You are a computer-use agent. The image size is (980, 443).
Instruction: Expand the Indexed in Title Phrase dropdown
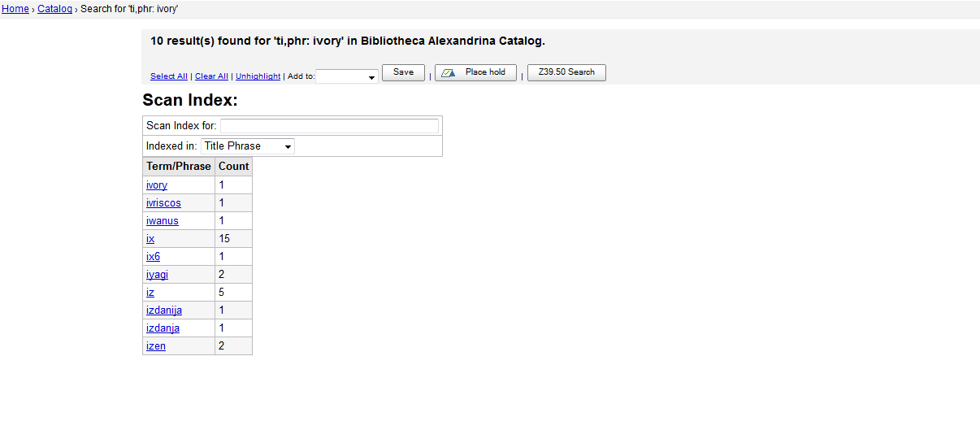click(248, 146)
